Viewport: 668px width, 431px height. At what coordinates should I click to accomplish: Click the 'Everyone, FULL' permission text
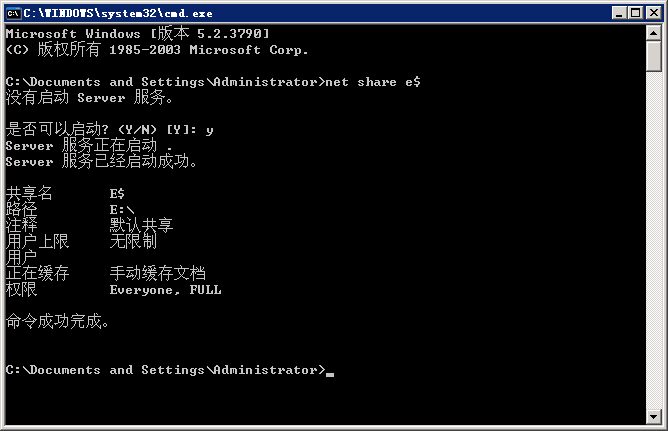pos(165,290)
